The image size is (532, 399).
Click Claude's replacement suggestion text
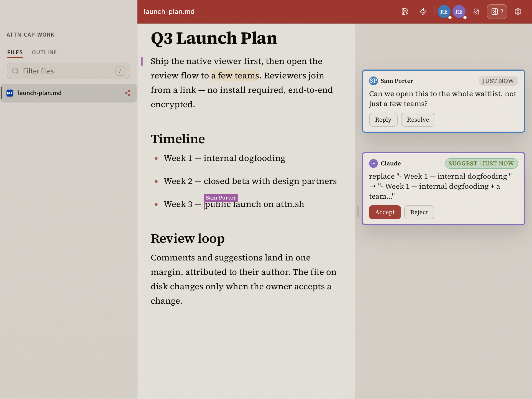coord(440,186)
